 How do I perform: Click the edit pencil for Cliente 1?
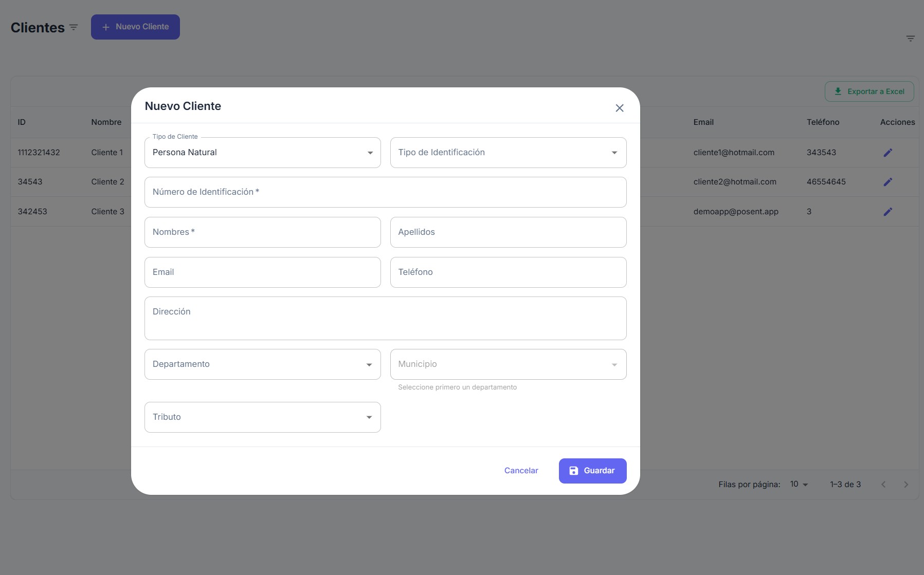click(887, 153)
